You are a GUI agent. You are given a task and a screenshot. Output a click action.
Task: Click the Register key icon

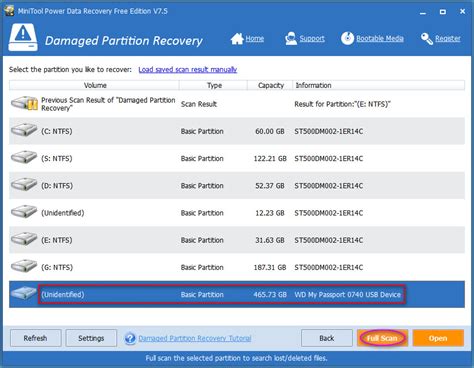pos(427,39)
